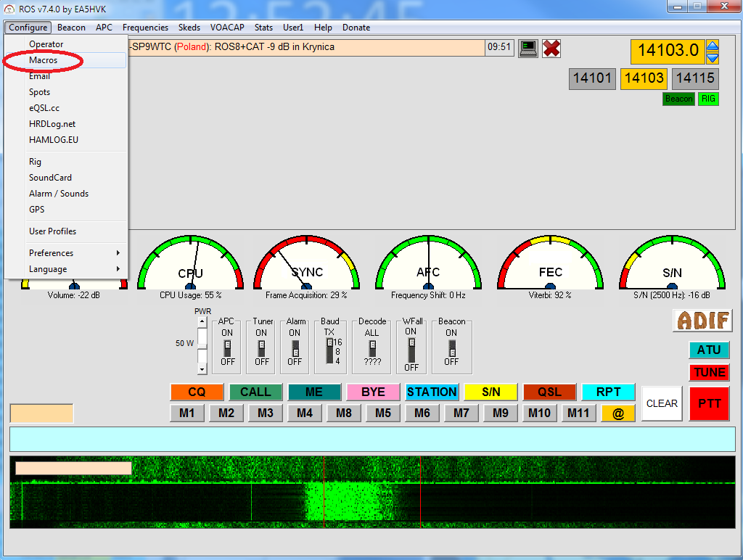Click the yellow @ macro button
Image resolution: width=743 pixels, height=560 pixels.
pyautogui.click(x=617, y=413)
